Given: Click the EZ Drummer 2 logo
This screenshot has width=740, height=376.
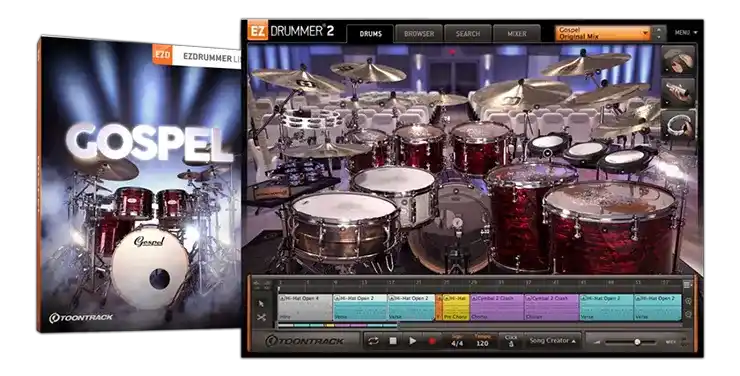Looking at the screenshot, I should point(291,32).
